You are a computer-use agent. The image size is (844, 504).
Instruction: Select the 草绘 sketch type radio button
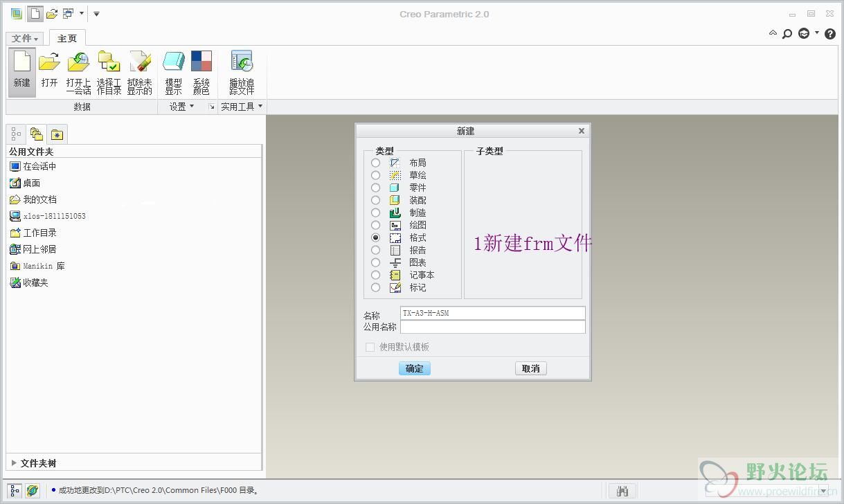(375, 175)
